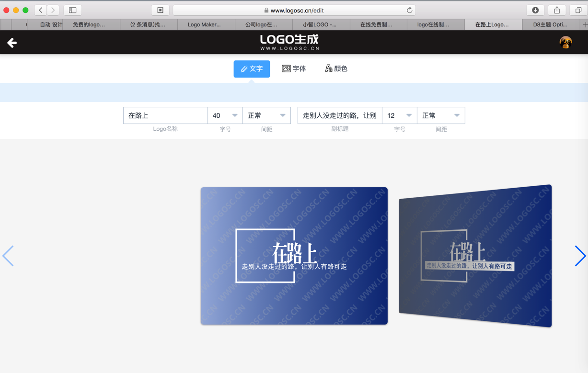
Task: Click the Safari share button
Action: coord(557,10)
